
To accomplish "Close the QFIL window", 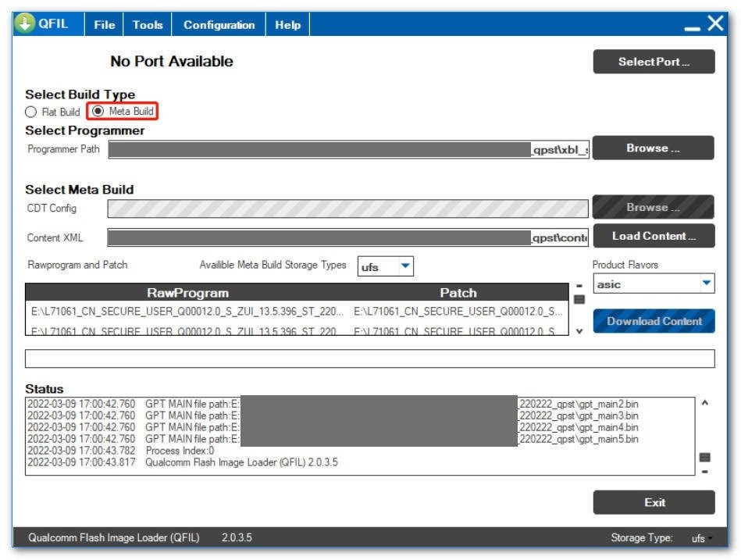I will pos(715,23).
